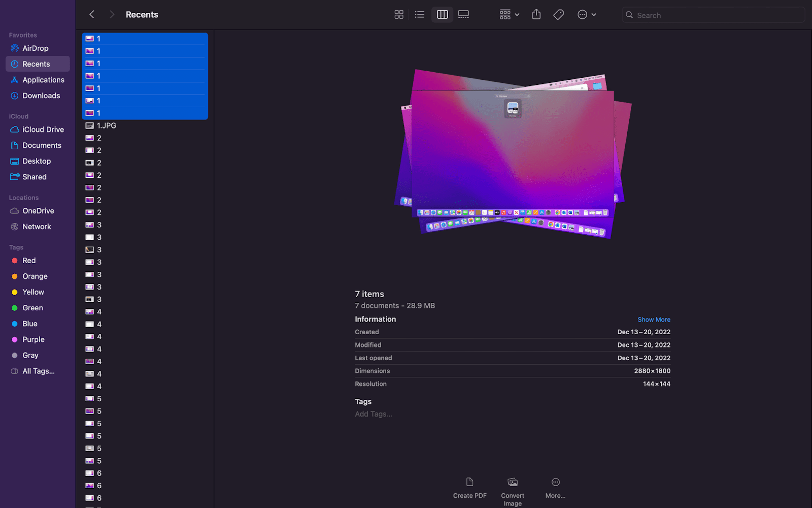The height and width of the screenshot is (508, 812).
Task: Click the Resolution value 144×144
Action: 657,384
